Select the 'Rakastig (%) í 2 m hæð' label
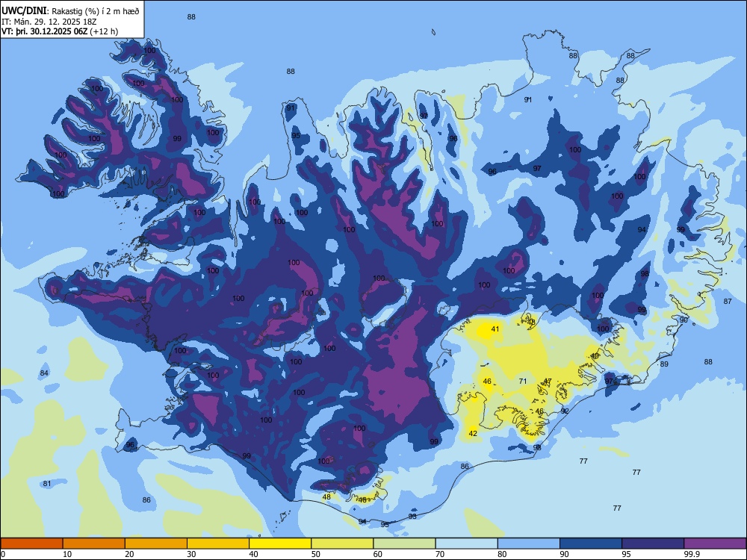Screen dimensions: 747x560 point(96,11)
